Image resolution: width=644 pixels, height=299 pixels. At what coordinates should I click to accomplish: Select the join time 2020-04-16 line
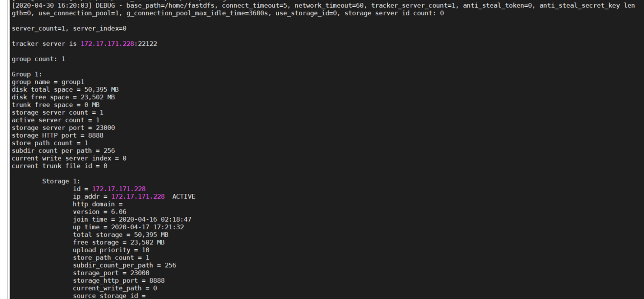pyautogui.click(x=132, y=220)
